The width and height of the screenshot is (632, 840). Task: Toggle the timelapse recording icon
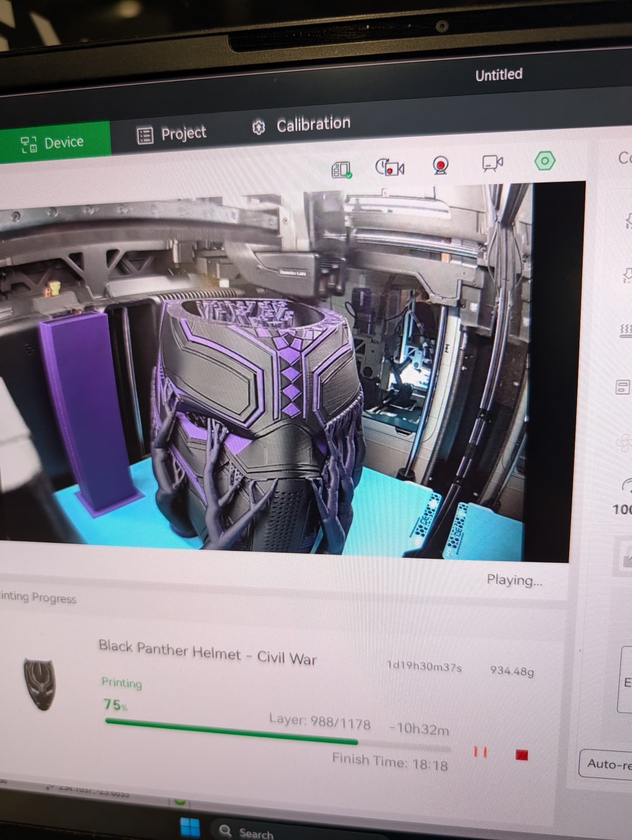click(x=390, y=167)
